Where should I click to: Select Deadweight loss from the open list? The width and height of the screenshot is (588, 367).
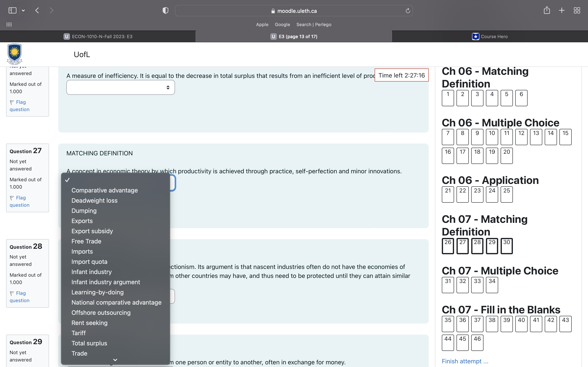click(94, 200)
